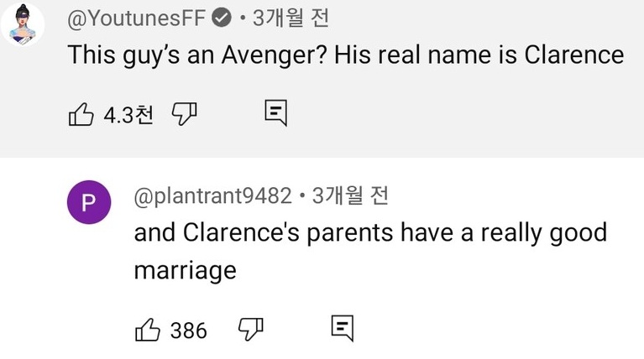Visit the @YoutunesFF channel username
644x359 pixels.
coord(137,18)
